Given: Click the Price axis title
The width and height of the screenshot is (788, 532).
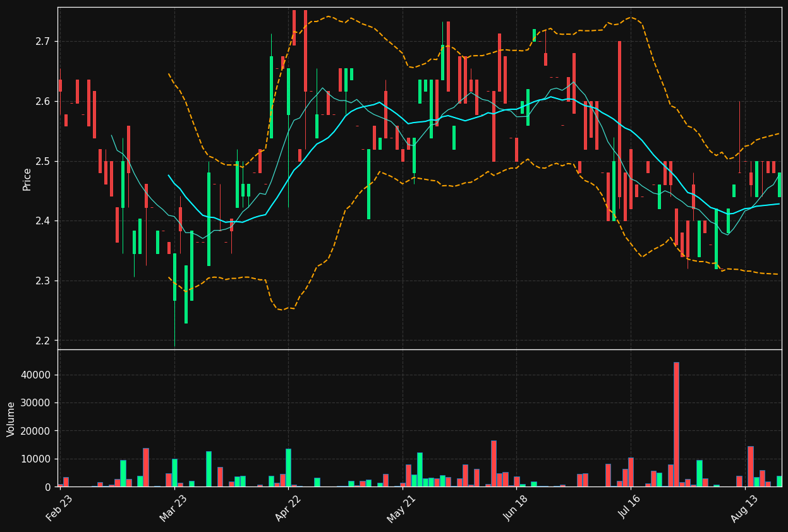Looking at the screenshot, I should [x=27, y=179].
